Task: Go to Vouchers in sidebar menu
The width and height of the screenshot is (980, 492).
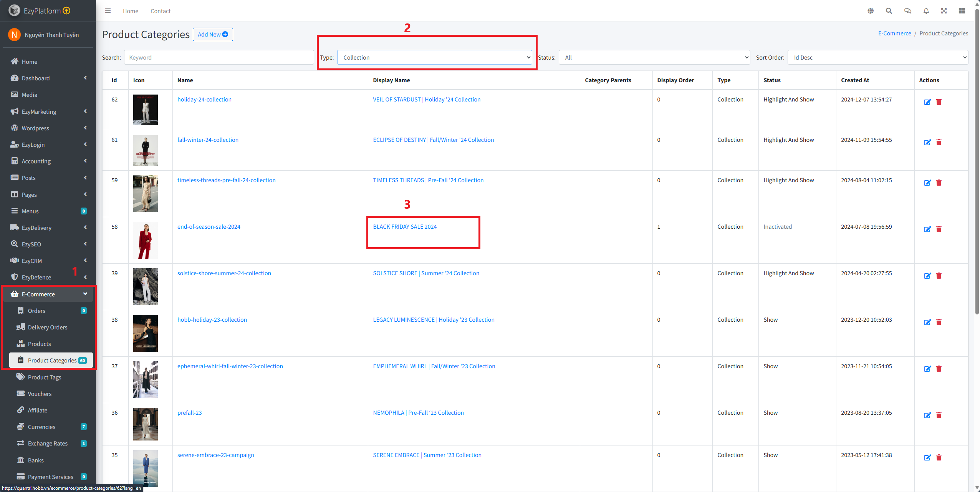Action: click(x=40, y=394)
